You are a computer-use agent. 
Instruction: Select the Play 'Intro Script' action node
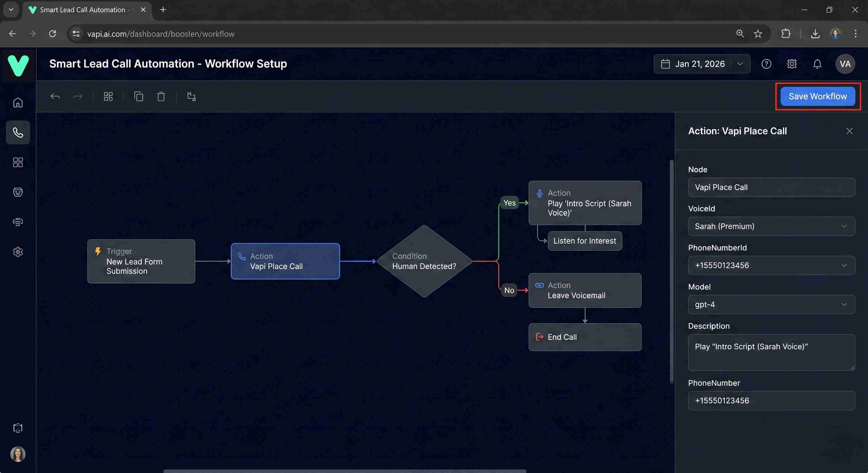tap(585, 203)
